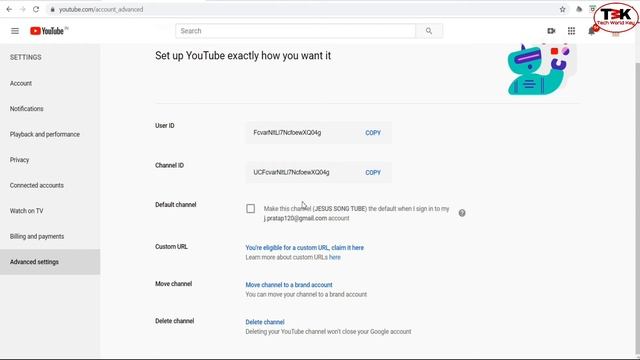Open Notifications settings

tap(27, 109)
